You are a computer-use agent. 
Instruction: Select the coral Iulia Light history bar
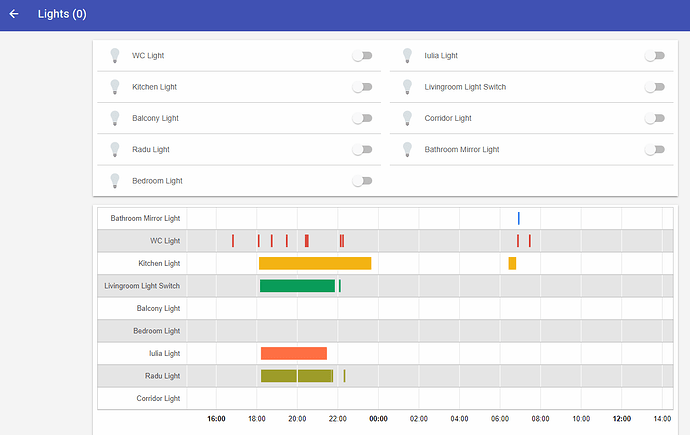coord(293,353)
